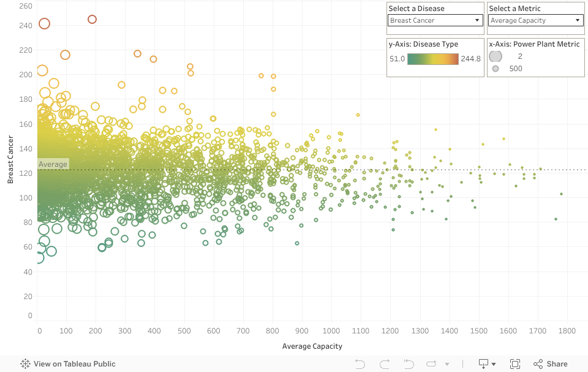This screenshot has height=372, width=588.
Task: Expand the refresh options arrow
Action: (x=447, y=364)
